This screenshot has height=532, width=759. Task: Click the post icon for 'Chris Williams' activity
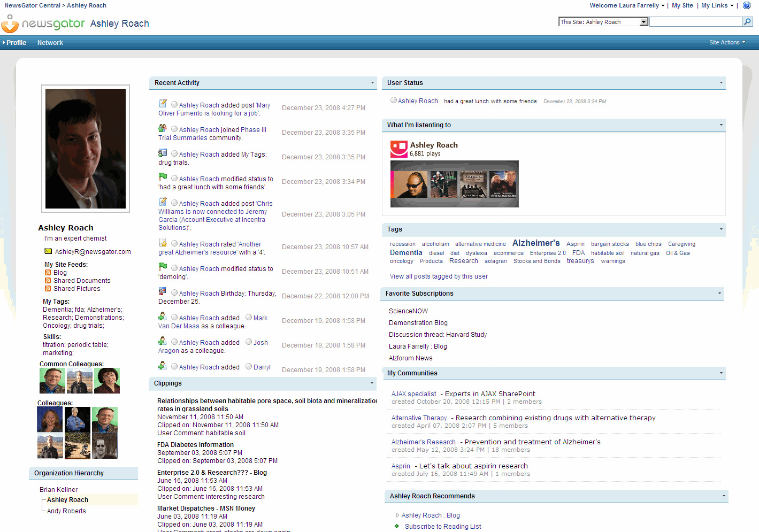[163, 202]
